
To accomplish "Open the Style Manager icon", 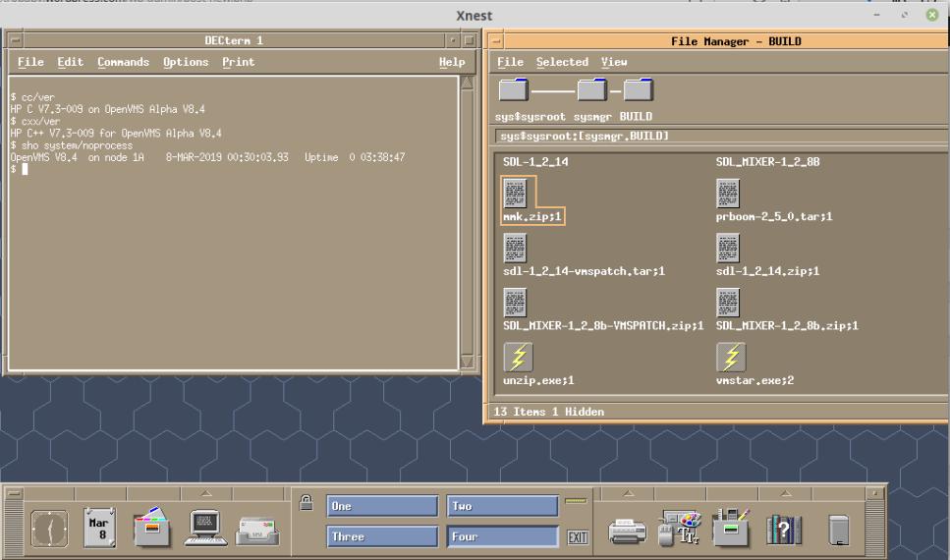I will (x=680, y=528).
